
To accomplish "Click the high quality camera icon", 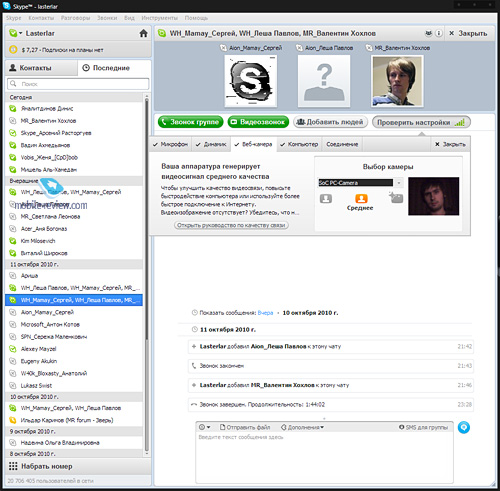I will pos(396,198).
